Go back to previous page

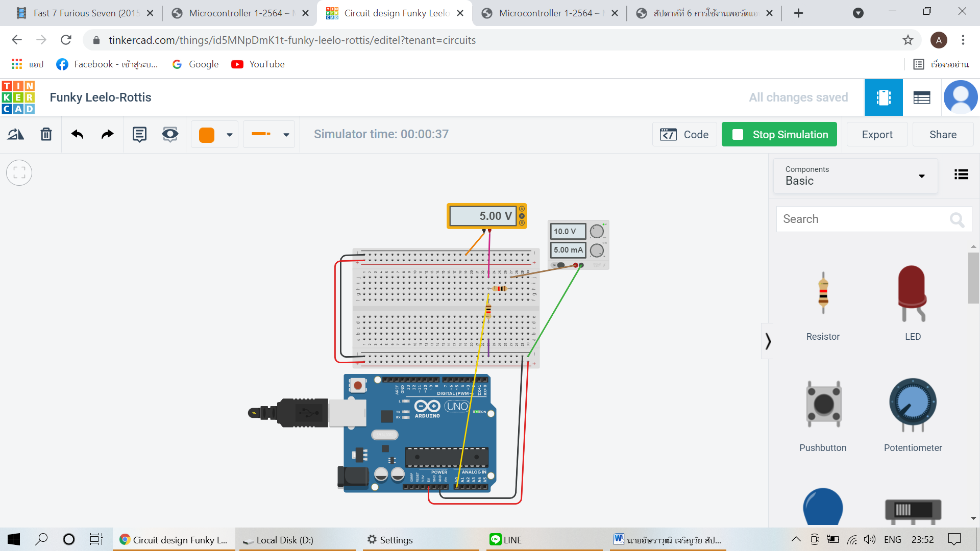coord(17,40)
